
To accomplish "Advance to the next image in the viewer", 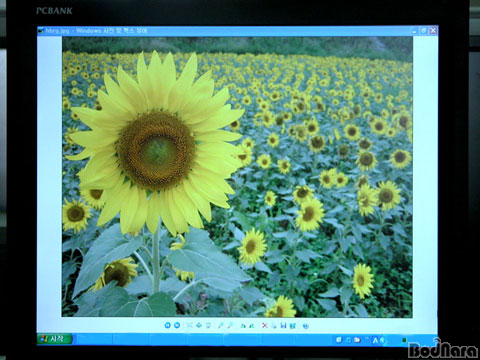I will tap(177, 325).
